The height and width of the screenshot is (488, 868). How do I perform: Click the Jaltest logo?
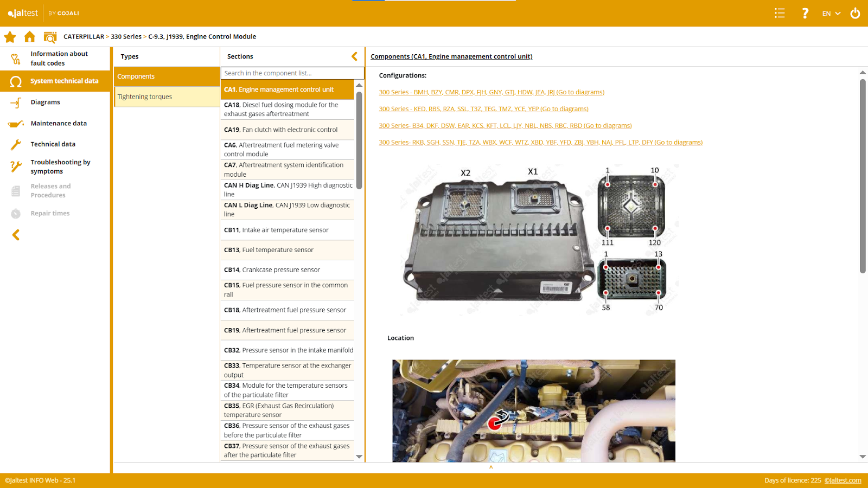pos(23,13)
